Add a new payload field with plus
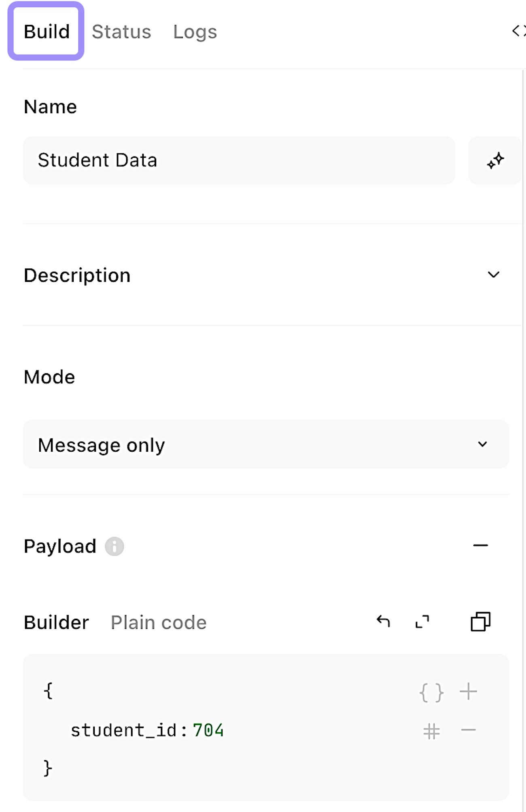 click(x=468, y=691)
